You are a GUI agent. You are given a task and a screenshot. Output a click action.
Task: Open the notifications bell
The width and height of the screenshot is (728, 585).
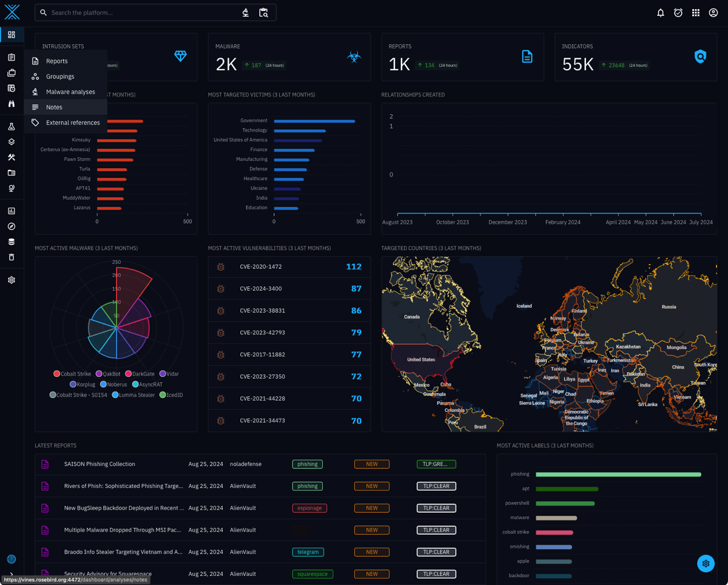pos(661,13)
